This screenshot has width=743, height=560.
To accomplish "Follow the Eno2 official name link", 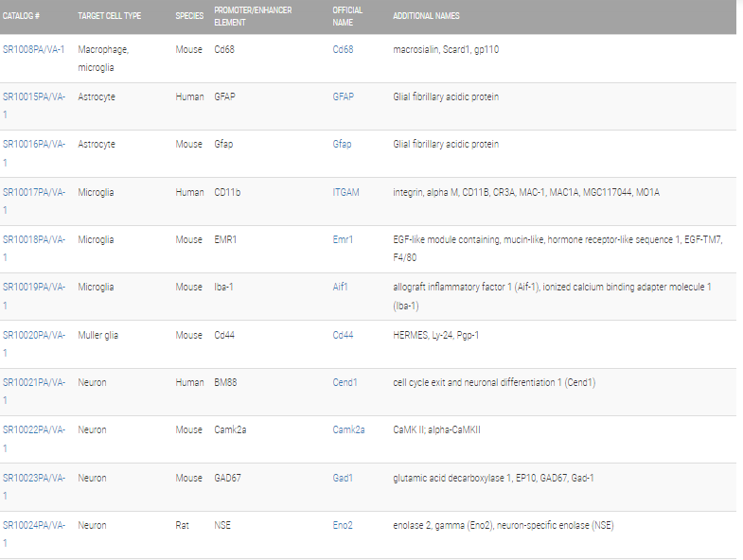I will point(343,525).
